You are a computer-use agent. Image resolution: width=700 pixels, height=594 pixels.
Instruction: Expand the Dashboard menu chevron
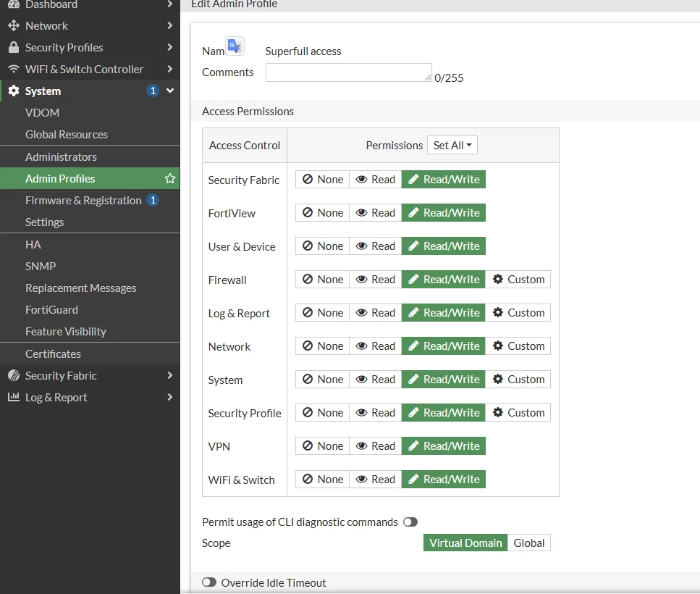pos(169,4)
